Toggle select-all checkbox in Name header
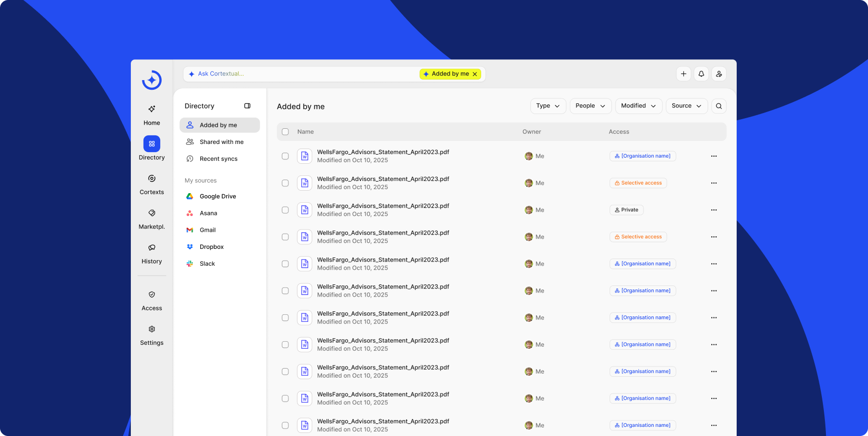This screenshot has height=436, width=868. point(285,132)
